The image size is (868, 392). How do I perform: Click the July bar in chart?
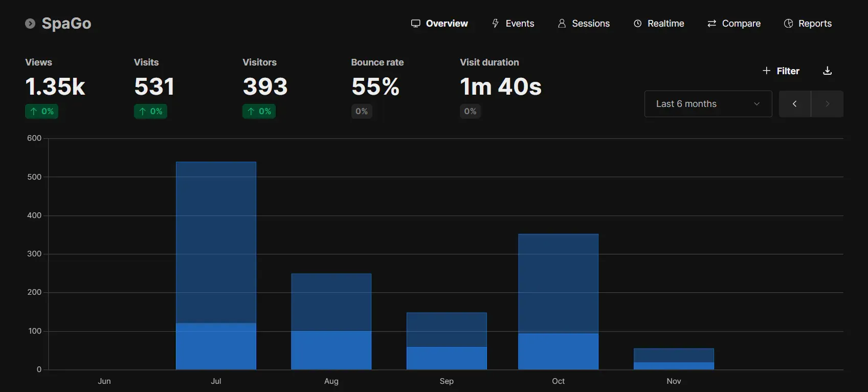(216, 266)
